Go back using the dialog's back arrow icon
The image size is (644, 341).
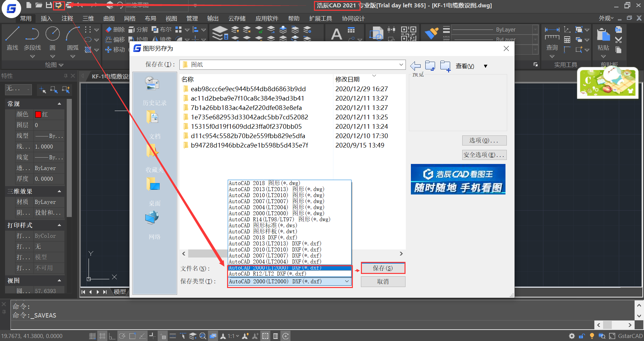click(x=415, y=66)
